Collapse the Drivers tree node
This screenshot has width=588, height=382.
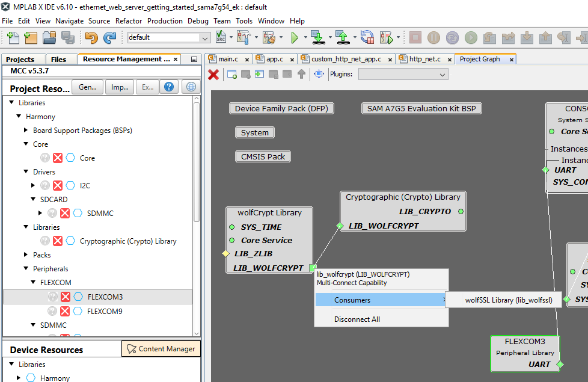tap(26, 171)
